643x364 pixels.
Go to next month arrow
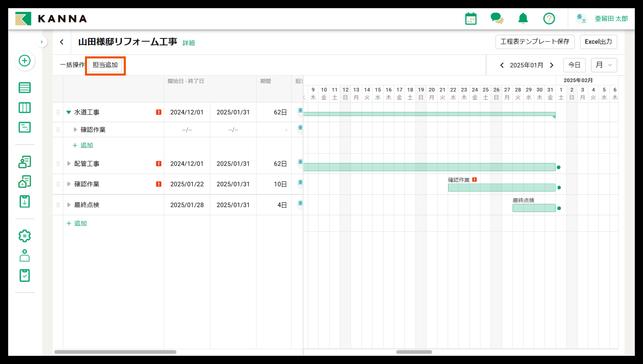click(x=552, y=65)
